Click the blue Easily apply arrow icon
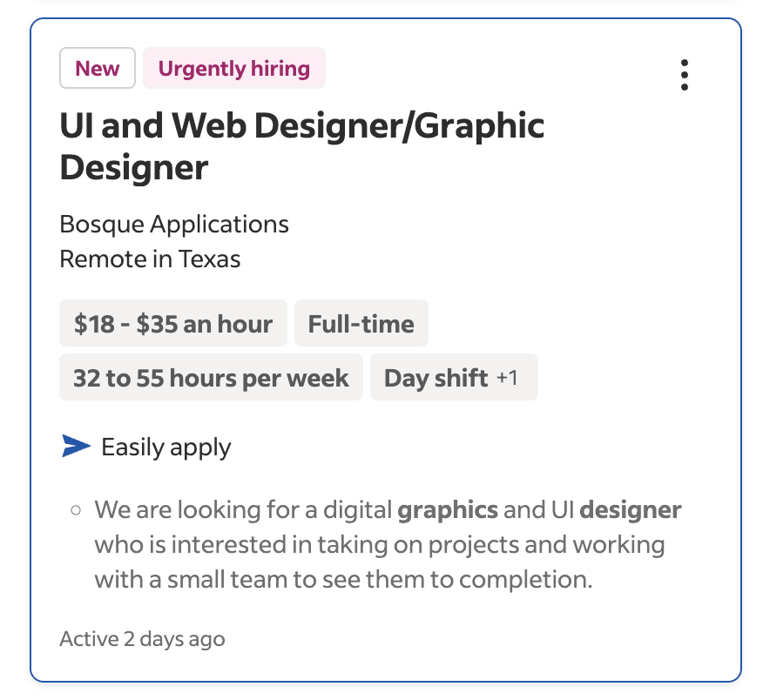Viewport: 763px width, 700px height. (77, 447)
